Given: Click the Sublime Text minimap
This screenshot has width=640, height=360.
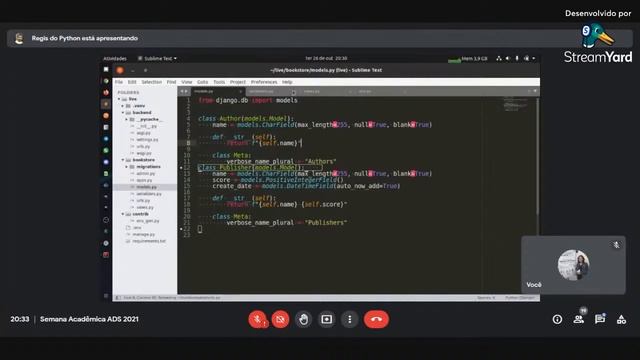Looking at the screenshot, I should coord(514,104).
